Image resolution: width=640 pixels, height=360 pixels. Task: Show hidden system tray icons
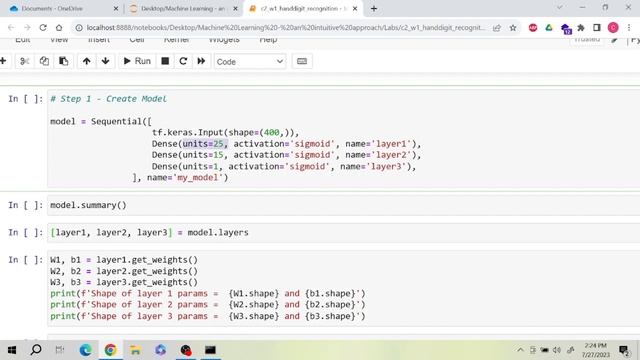click(x=520, y=350)
